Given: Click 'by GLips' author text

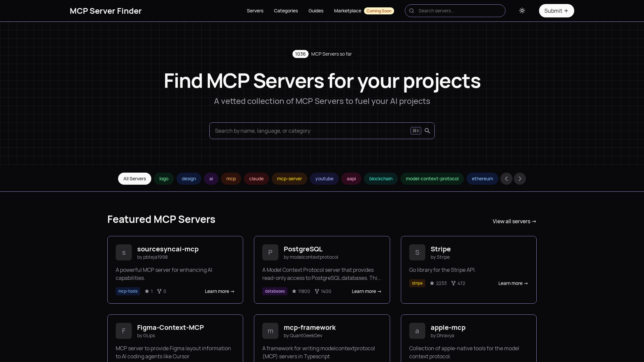Looking at the screenshot, I should click(x=146, y=336).
